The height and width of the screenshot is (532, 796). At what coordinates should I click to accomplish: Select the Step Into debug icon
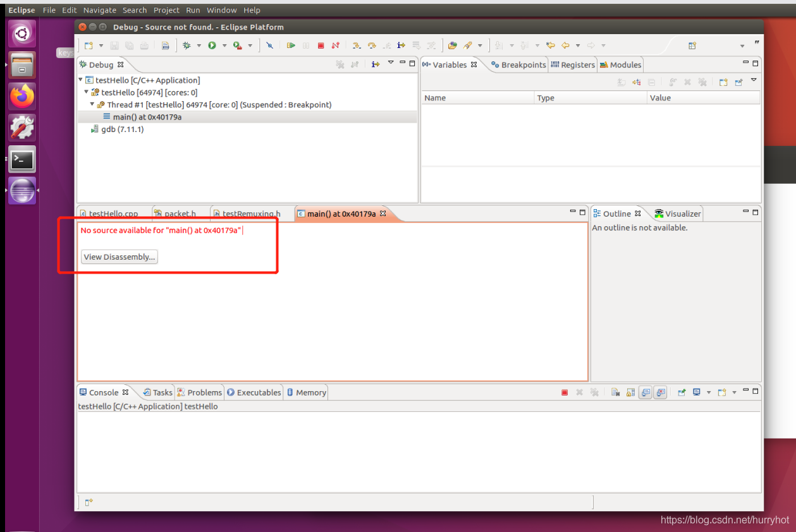tap(357, 45)
